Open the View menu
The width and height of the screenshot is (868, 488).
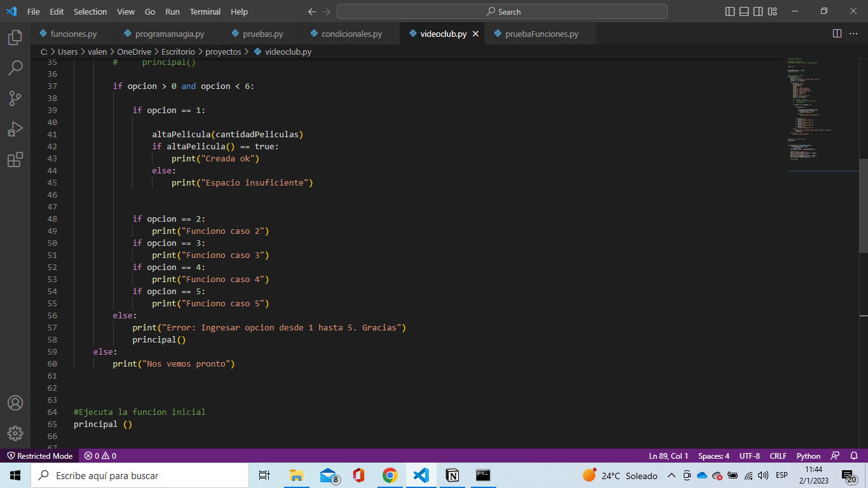pyautogui.click(x=126, y=11)
